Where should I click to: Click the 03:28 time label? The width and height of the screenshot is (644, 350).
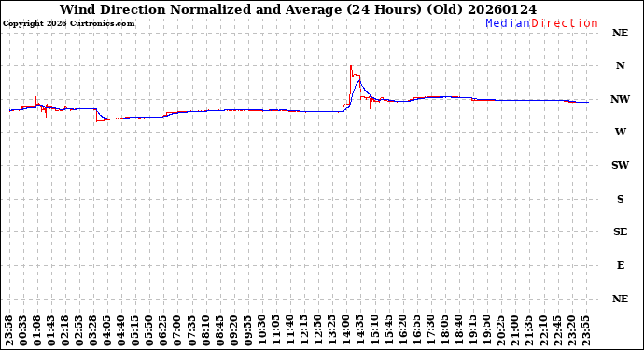(x=93, y=331)
